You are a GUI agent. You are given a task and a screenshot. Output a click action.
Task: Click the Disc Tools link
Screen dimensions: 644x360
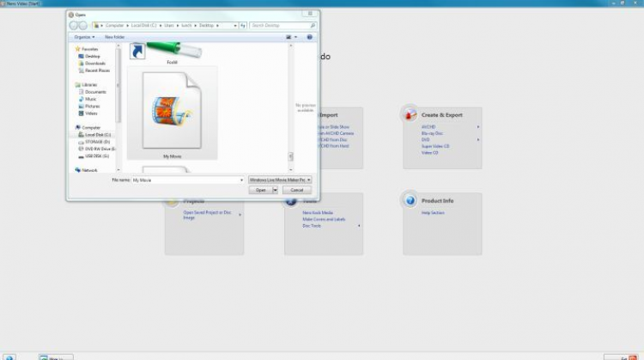(312, 226)
